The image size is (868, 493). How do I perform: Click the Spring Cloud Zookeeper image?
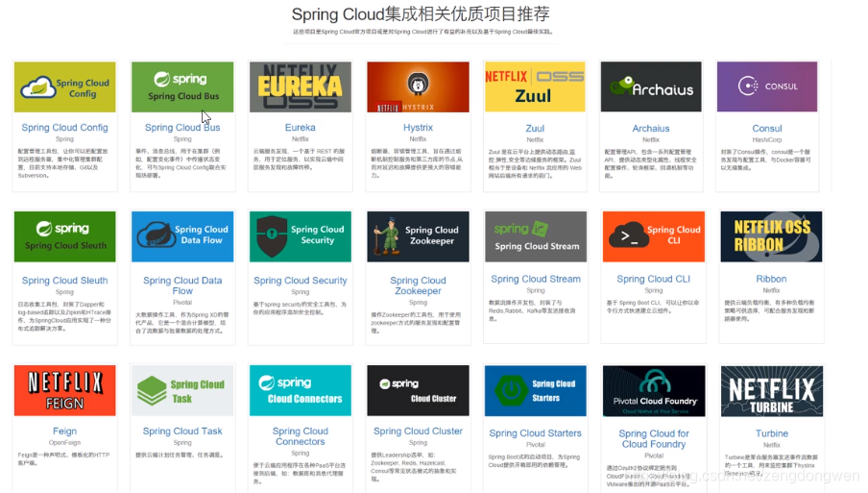pyautogui.click(x=418, y=236)
